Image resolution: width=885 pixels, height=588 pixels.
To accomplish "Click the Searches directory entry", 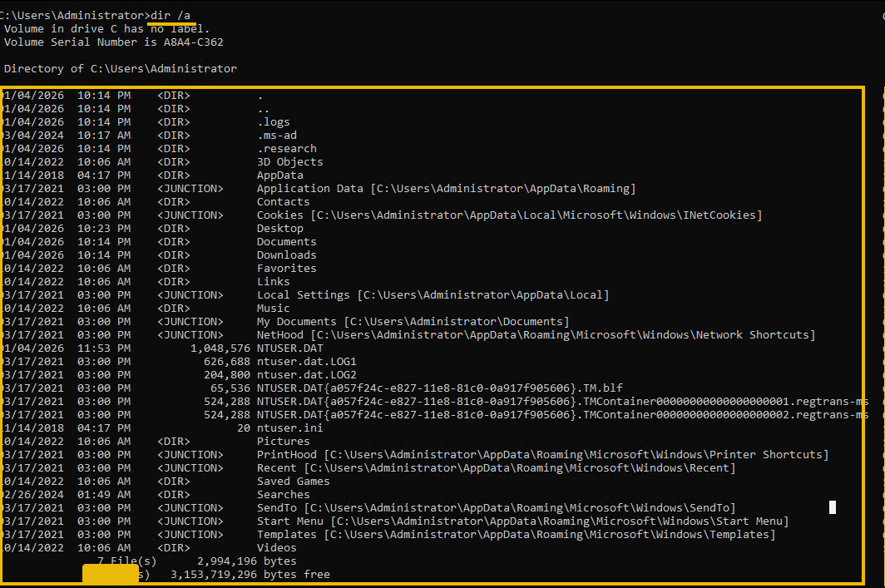I will click(283, 494).
